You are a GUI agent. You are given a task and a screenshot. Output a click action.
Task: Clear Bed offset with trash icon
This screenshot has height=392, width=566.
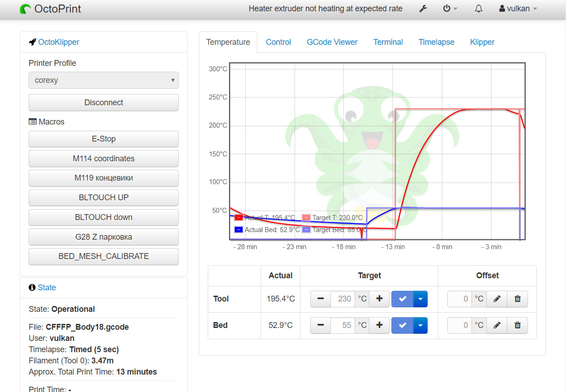click(x=518, y=325)
